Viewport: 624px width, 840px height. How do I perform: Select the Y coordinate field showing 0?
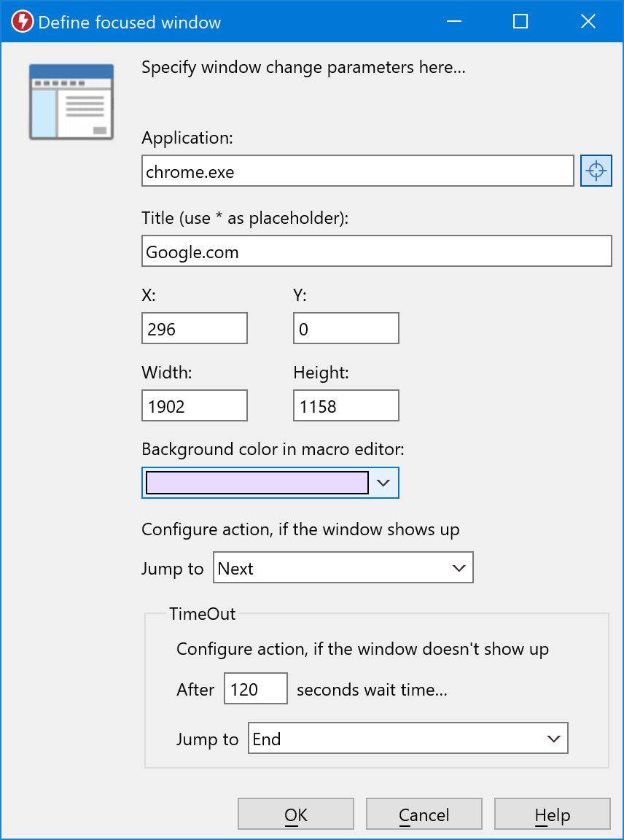click(x=346, y=328)
